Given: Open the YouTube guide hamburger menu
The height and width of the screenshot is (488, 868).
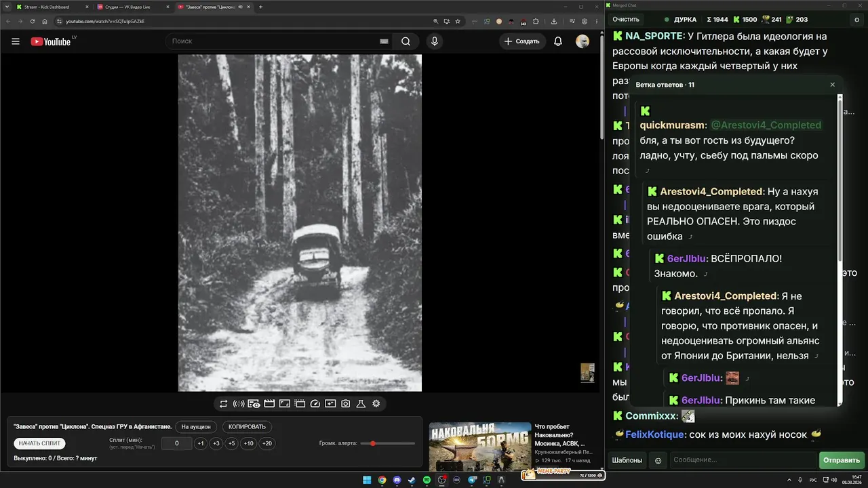Looking at the screenshot, I should 16,41.
